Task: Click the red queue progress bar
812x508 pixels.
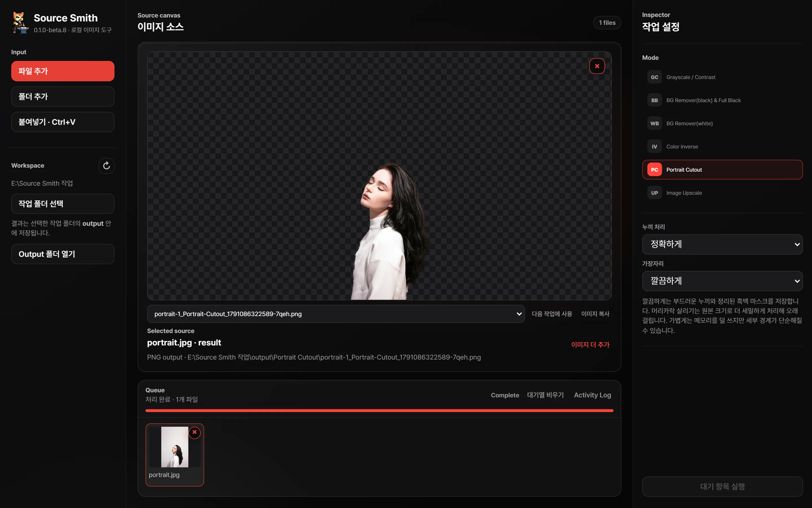Action: [379, 411]
